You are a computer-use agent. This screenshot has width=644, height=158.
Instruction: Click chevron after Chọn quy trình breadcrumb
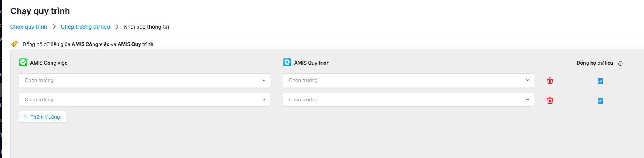tap(54, 27)
